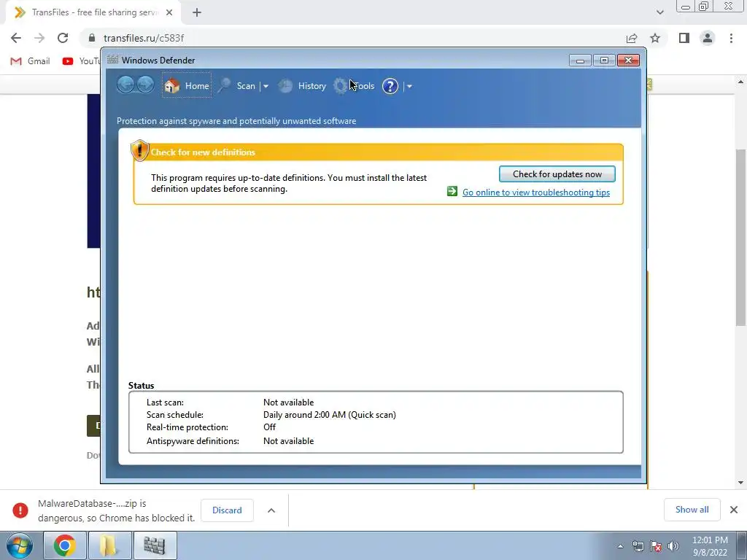Bookmark this page with the star icon
This screenshot has height=560, width=747.
click(655, 38)
